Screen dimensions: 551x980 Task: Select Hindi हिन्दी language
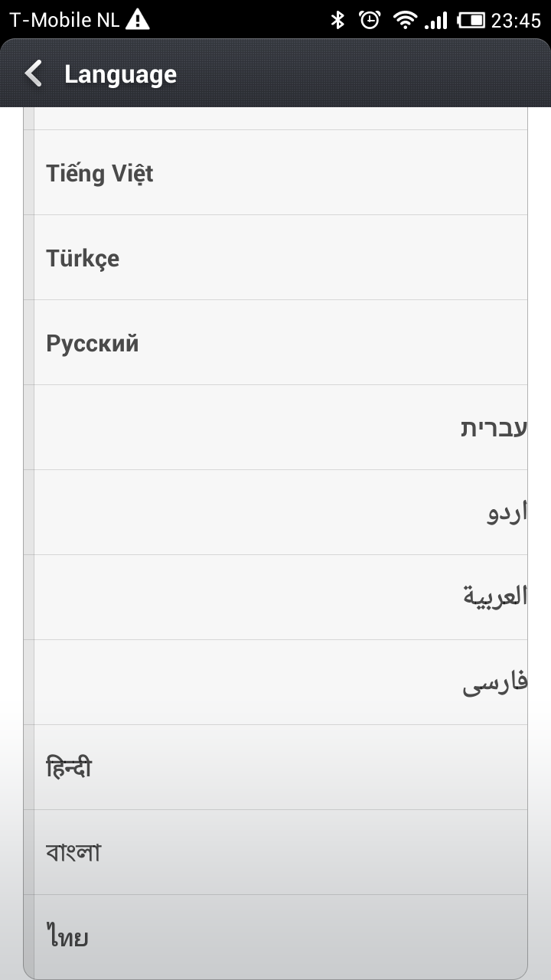pyautogui.click(x=69, y=767)
